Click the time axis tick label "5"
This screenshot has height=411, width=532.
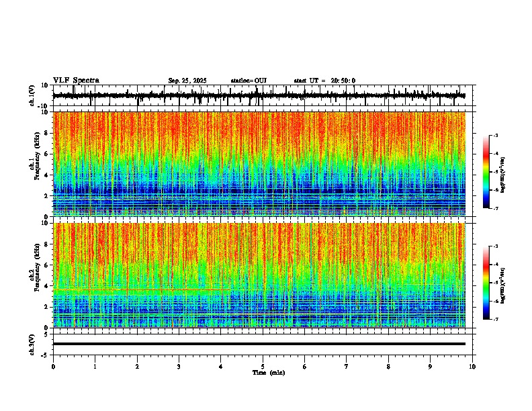click(263, 367)
